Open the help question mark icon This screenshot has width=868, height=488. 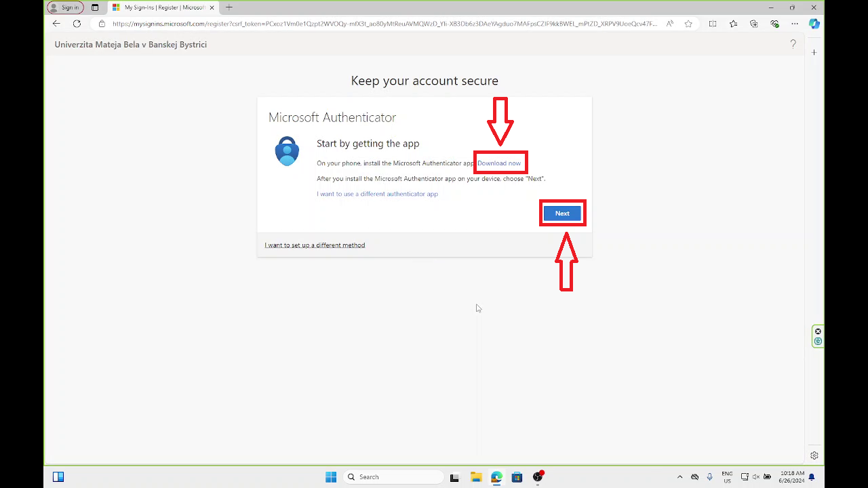[x=793, y=44]
